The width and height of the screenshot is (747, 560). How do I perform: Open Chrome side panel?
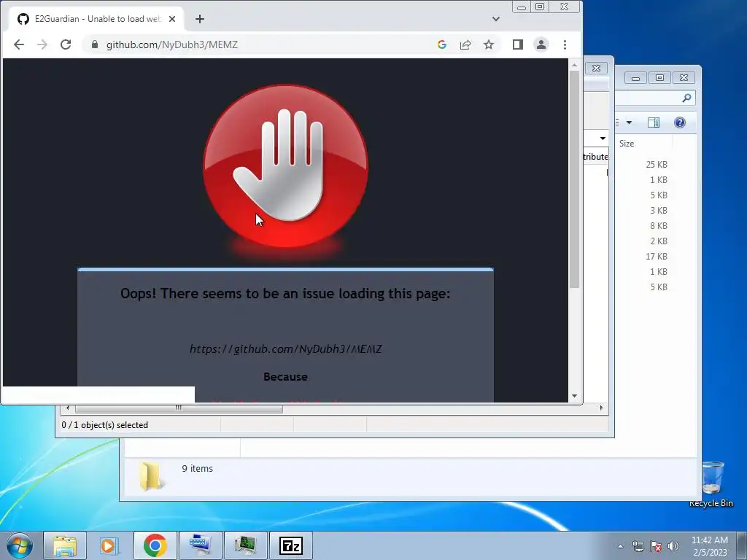(x=518, y=44)
